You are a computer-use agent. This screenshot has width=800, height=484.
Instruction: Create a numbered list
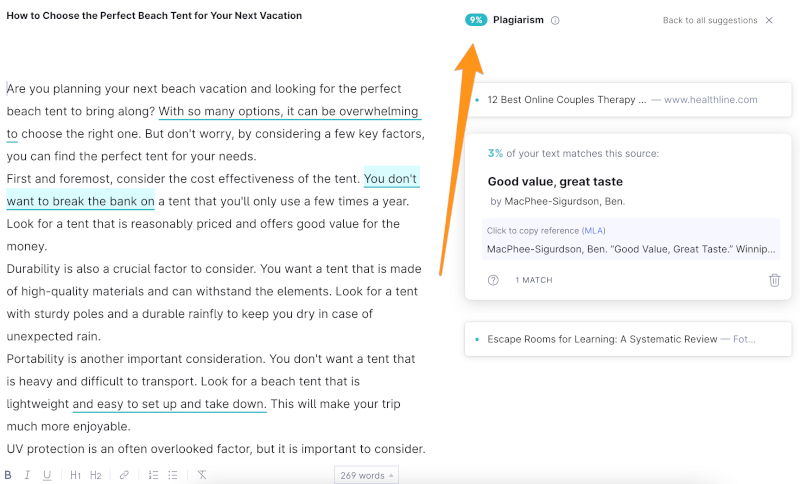[x=153, y=475]
